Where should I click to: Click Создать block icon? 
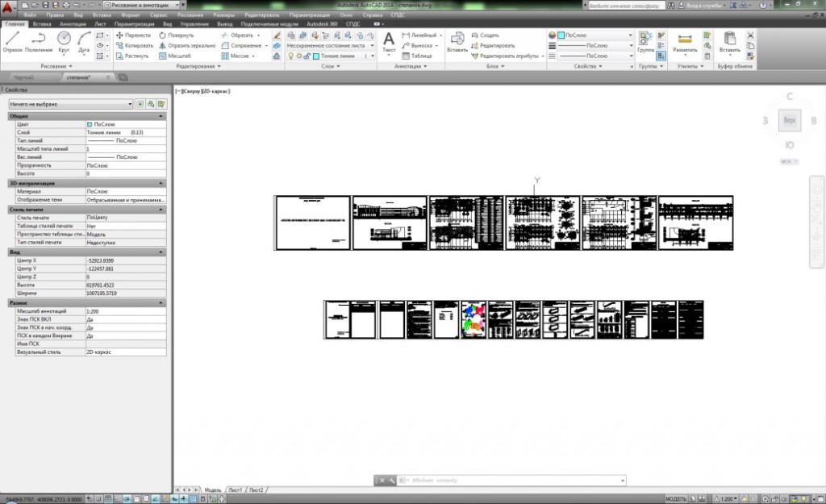coord(485,35)
